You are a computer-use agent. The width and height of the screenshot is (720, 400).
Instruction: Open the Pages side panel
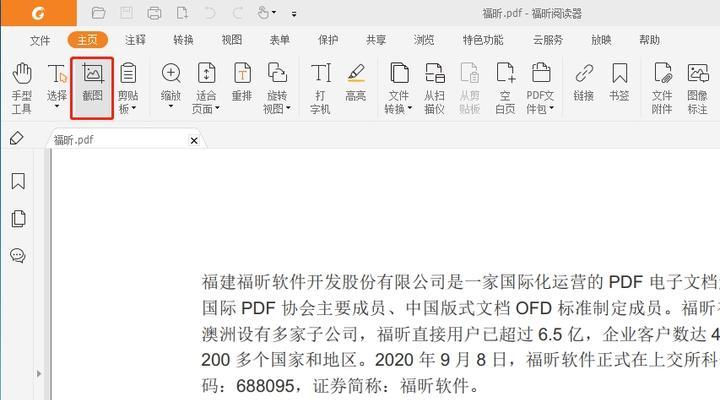pos(18,219)
